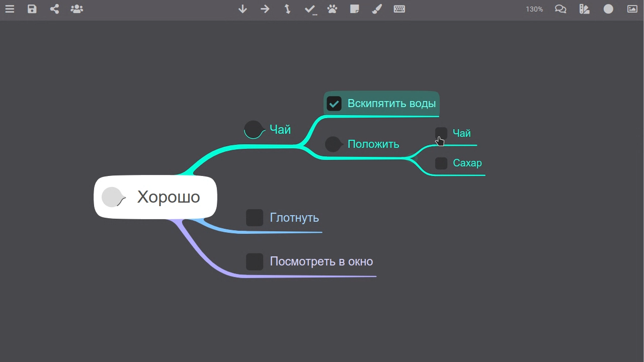This screenshot has width=644, height=362.
Task: Click the 130% zoom level
Action: coord(534,9)
